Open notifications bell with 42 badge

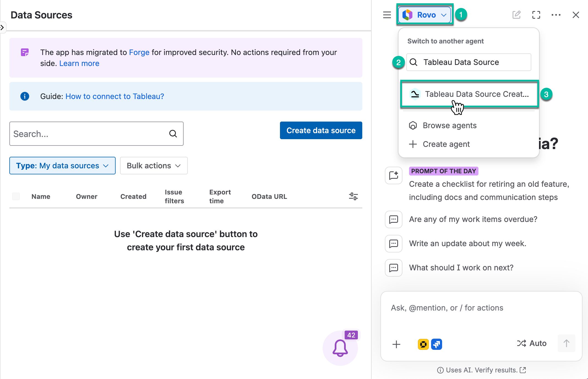pos(340,348)
